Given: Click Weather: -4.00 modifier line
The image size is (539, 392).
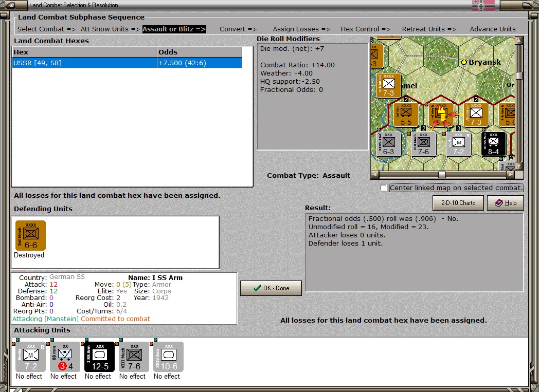Looking at the screenshot, I should pyautogui.click(x=286, y=73).
